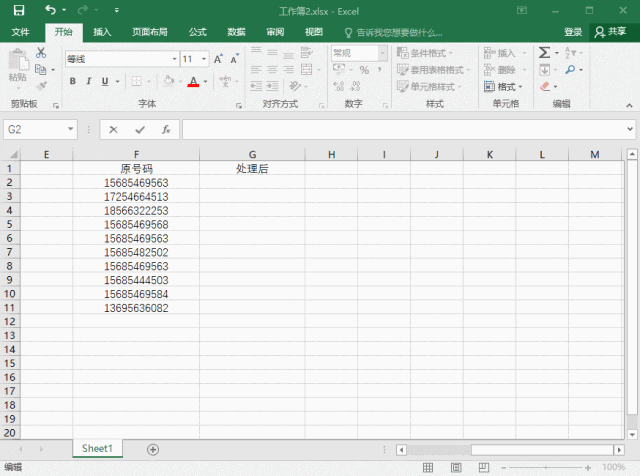Click the 删除 cells button
The width and height of the screenshot is (640, 476).
(x=505, y=70)
